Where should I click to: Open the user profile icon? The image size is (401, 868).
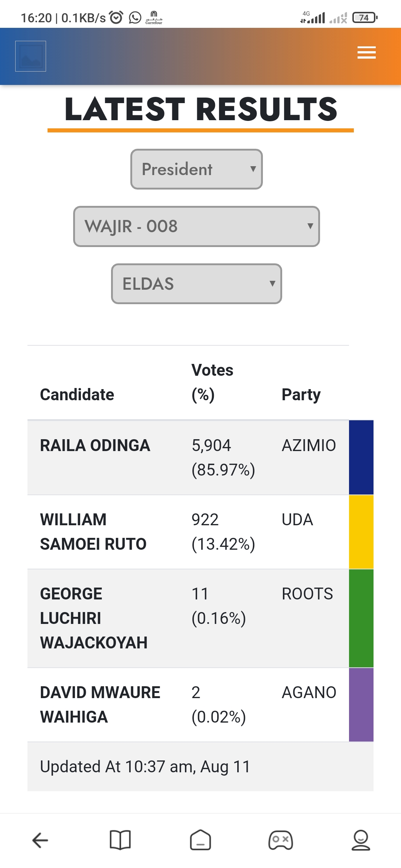pyautogui.click(x=361, y=840)
